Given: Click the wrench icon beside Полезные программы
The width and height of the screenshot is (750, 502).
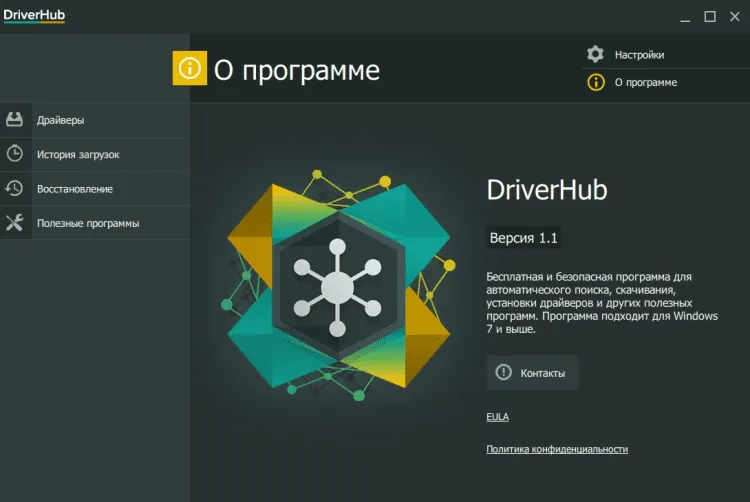Looking at the screenshot, I should pyautogui.click(x=14, y=223).
